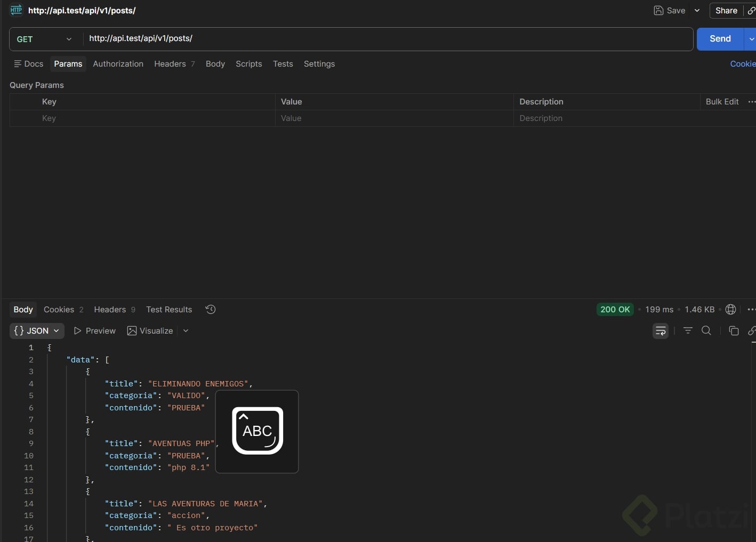Click the "Es otro proyecto" contenido value
The image size is (756, 542).
(x=212, y=528)
